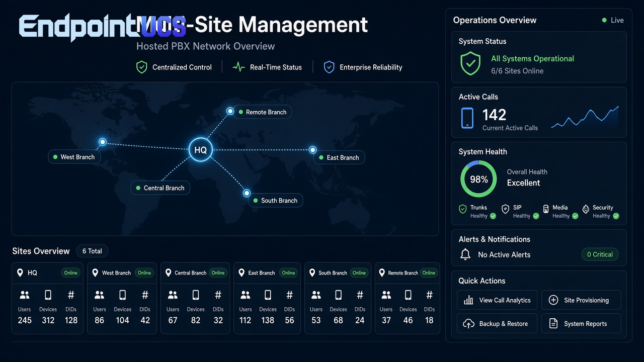Click the phone icon in Active Calls
The image size is (644, 362).
[467, 118]
